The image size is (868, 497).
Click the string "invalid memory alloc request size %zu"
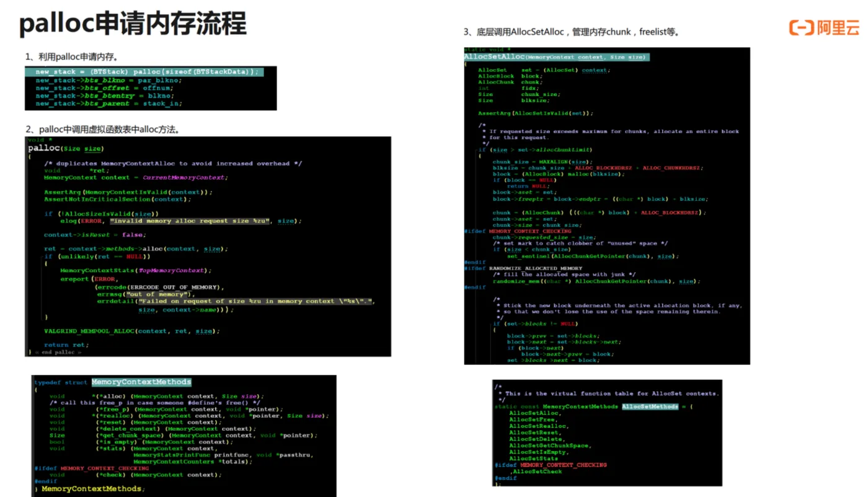tap(190, 221)
